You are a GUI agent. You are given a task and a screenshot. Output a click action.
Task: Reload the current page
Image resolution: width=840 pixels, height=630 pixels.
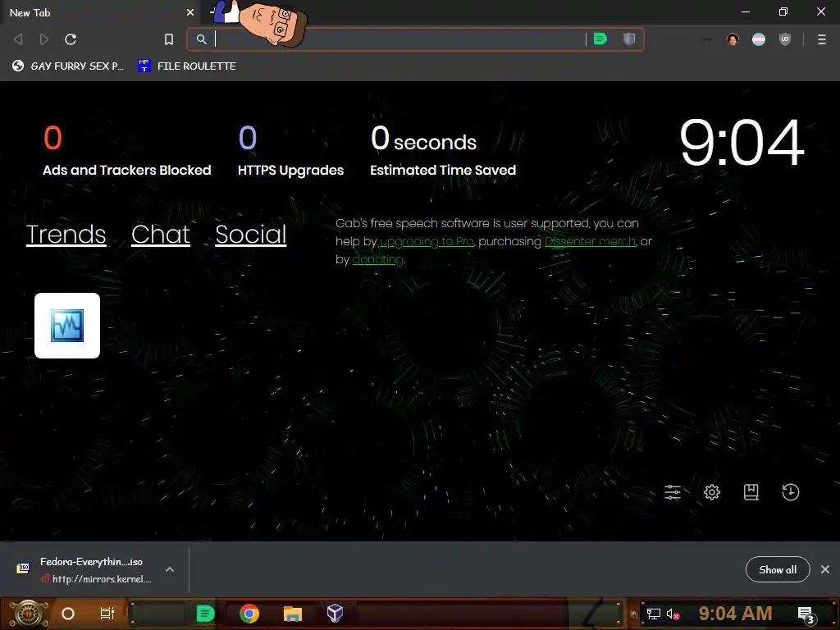tap(71, 39)
